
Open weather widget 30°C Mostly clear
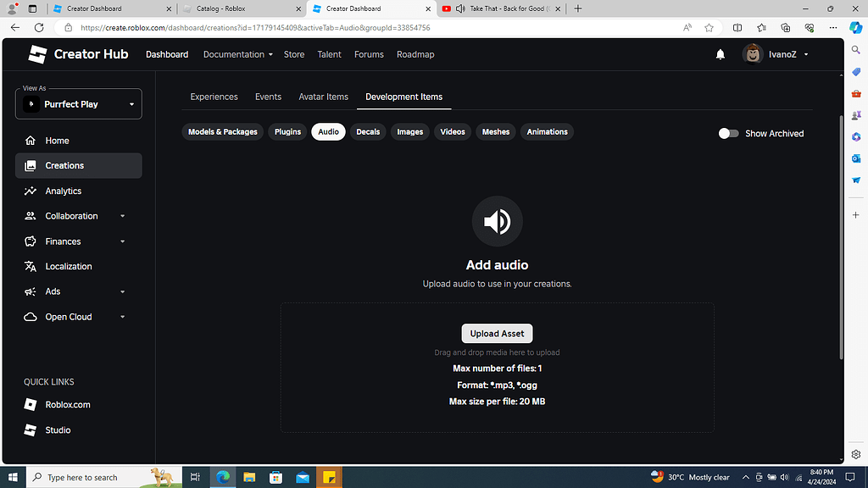(690, 477)
